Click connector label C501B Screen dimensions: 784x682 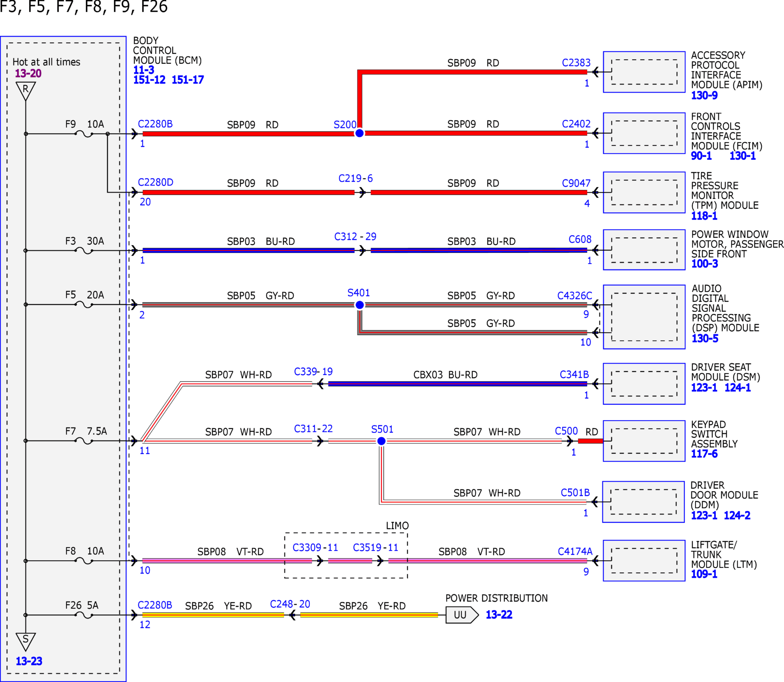575,493
